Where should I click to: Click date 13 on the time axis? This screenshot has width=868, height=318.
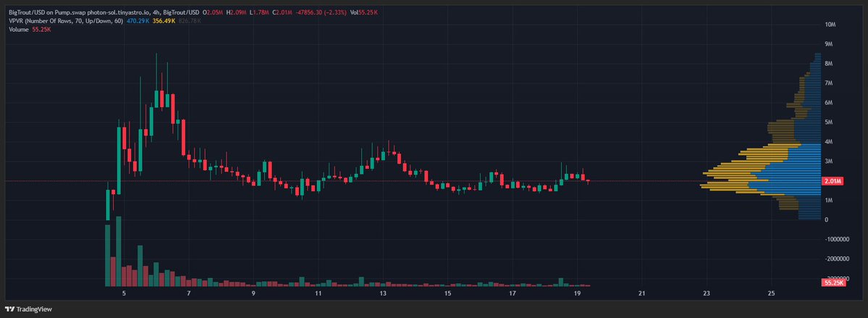pyautogui.click(x=383, y=293)
